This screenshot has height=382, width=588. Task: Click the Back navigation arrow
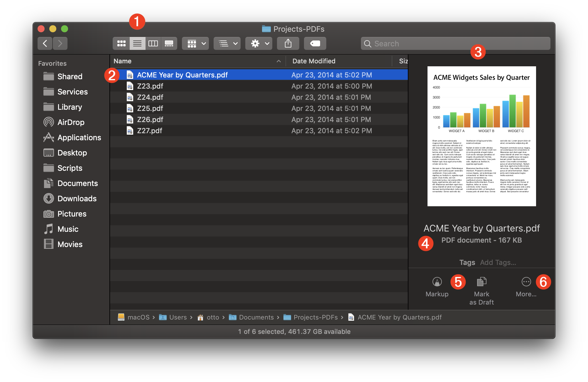(x=45, y=43)
